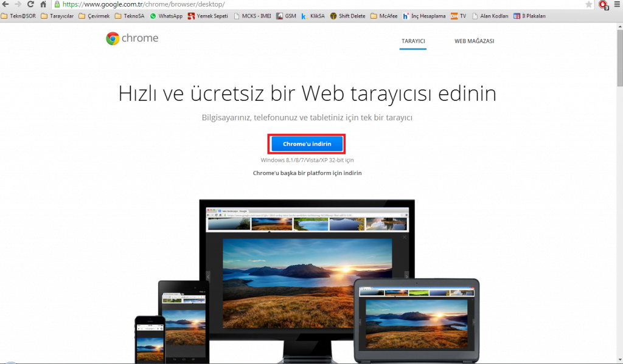Switch to the WEB MAĞAZASI tab
The image size is (623, 364).
[475, 41]
